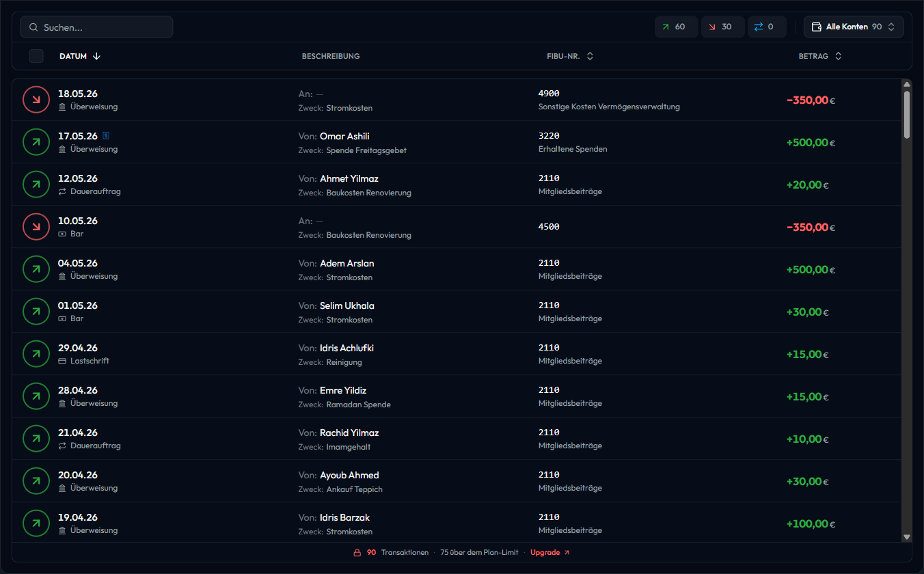The image size is (924, 574).
Task: Click the cash icon beside Bar on 01.05.26
Action: point(62,319)
